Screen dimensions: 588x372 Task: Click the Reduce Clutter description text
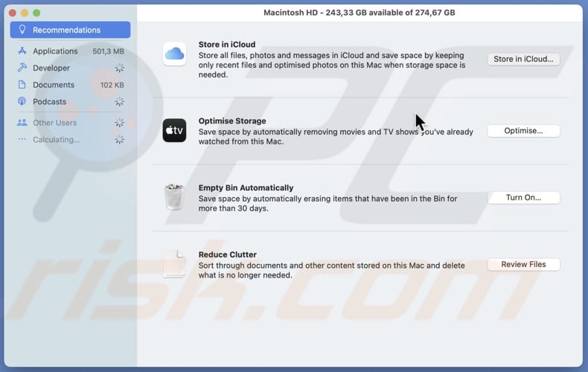point(331,270)
